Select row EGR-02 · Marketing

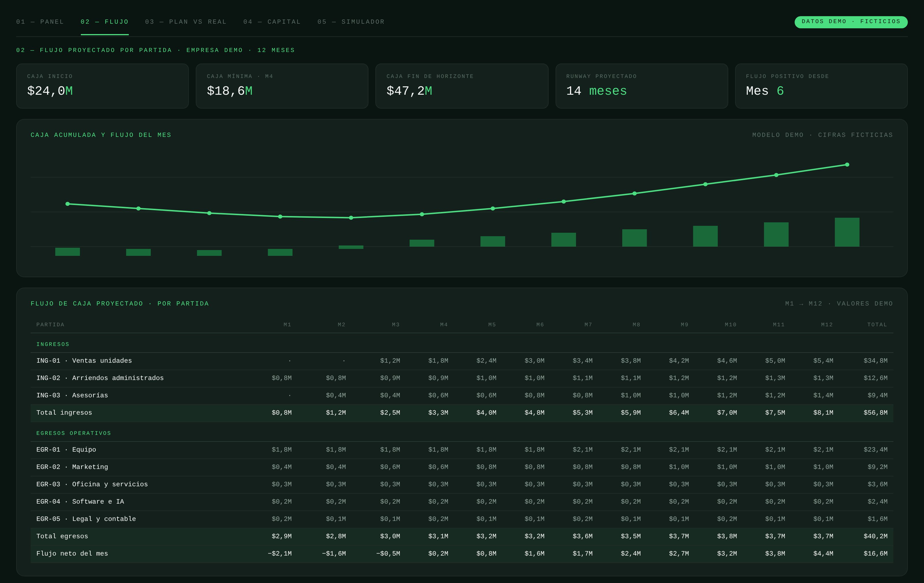462,467
